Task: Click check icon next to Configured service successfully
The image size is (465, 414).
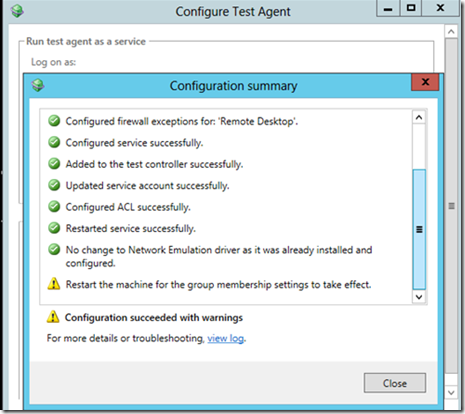Action: pos(54,142)
